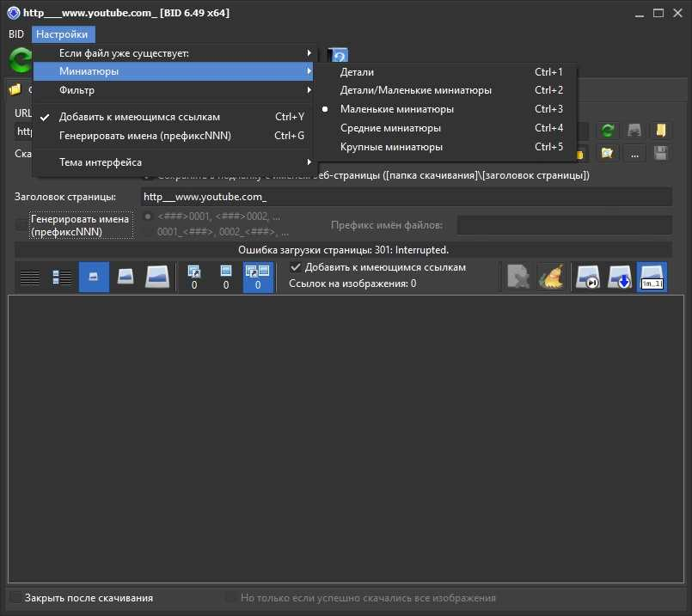Toggle 'Добавить к имеющимся ссылкам' menu item
Screen dimensions: 692x616
[173, 117]
